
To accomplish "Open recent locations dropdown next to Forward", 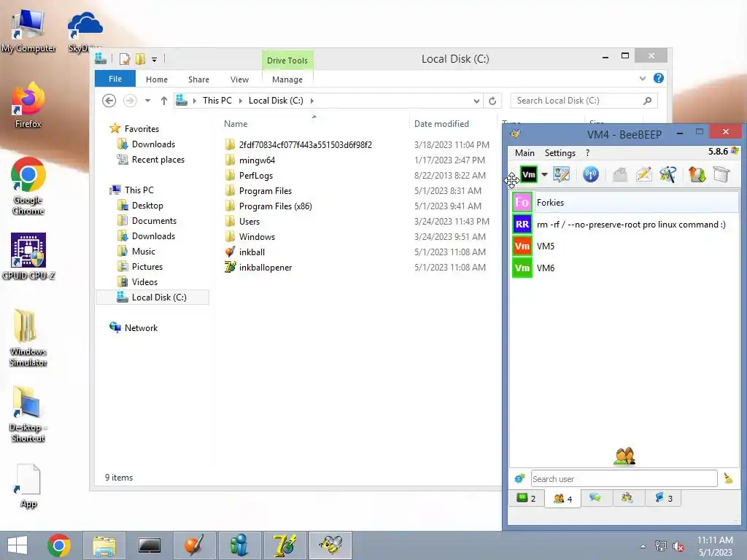I will (x=147, y=101).
